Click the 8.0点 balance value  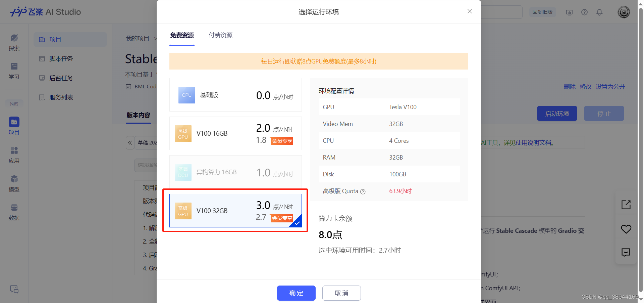[x=330, y=235]
